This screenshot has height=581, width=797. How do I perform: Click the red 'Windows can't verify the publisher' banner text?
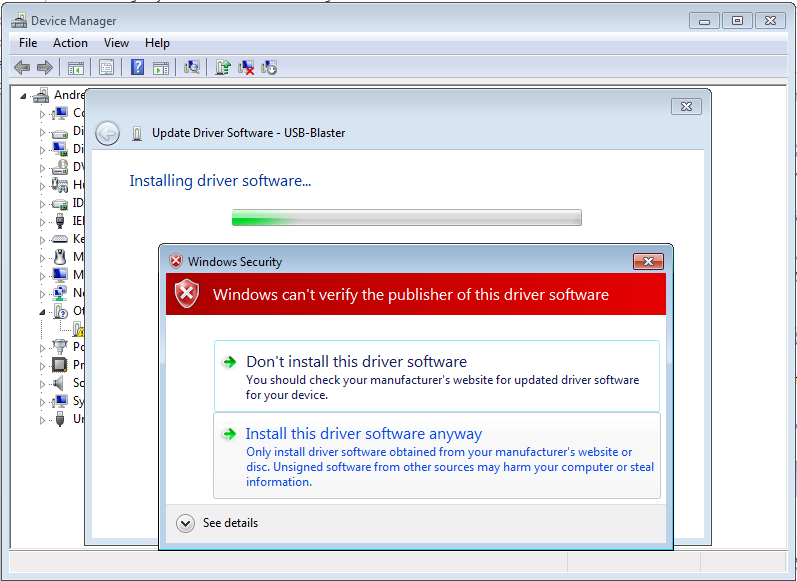(x=411, y=294)
